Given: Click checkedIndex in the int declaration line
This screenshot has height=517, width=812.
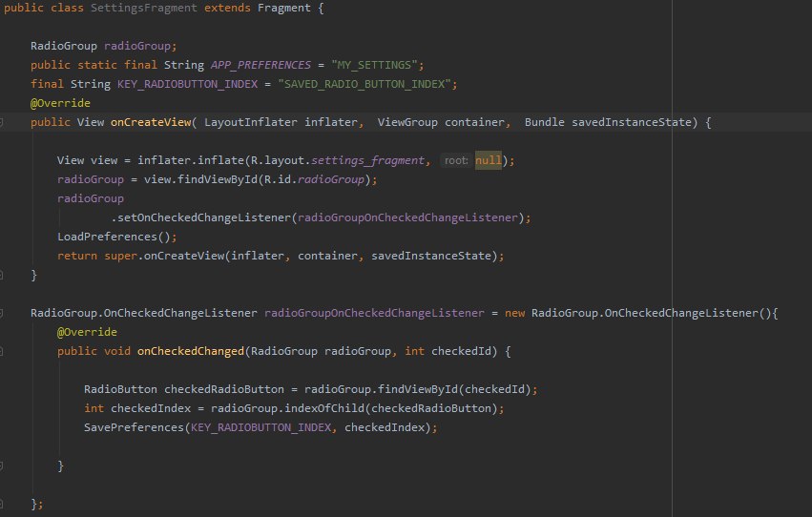Looking at the screenshot, I should pyautogui.click(x=151, y=408).
